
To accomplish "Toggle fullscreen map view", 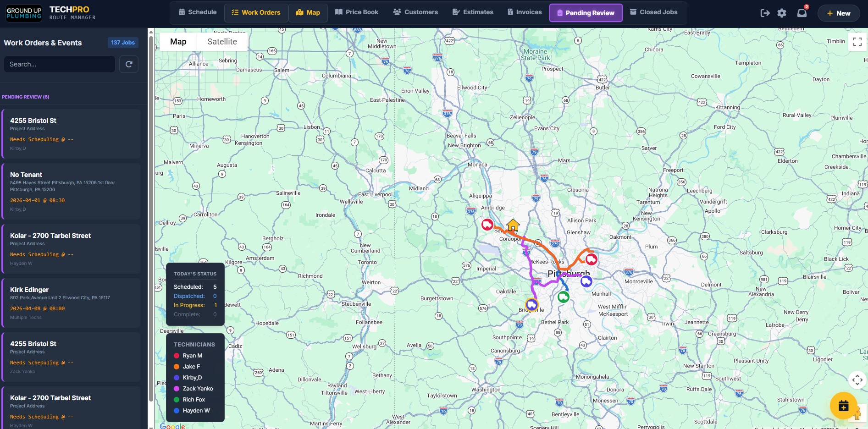I will point(857,42).
